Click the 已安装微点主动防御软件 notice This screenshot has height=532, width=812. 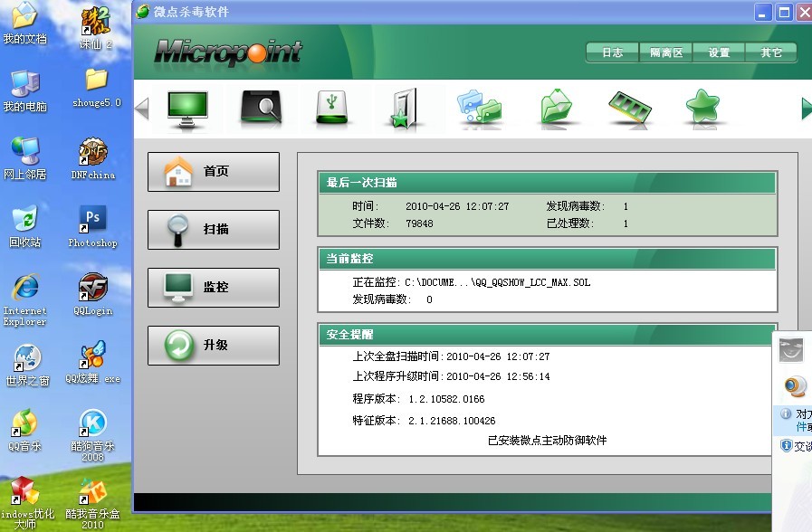pyautogui.click(x=548, y=441)
